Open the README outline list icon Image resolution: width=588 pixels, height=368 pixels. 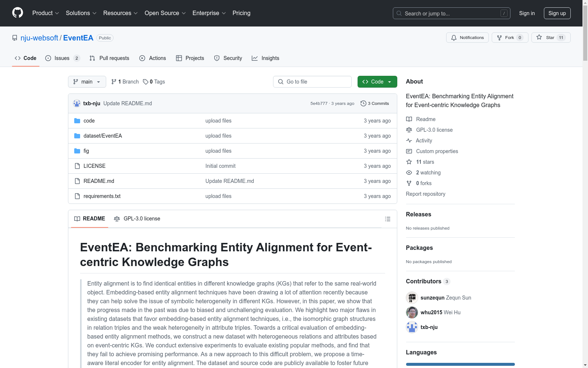point(387,219)
